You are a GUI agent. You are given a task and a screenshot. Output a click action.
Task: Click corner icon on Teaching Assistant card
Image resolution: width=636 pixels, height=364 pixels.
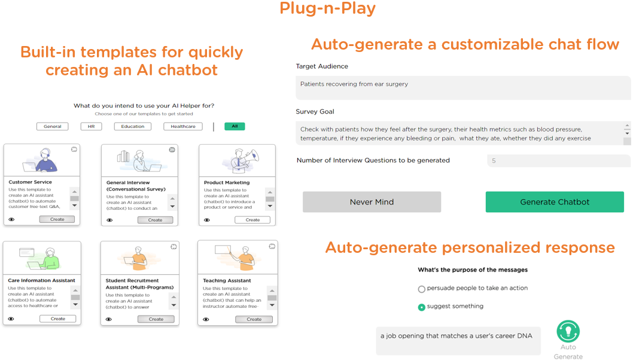(272, 246)
